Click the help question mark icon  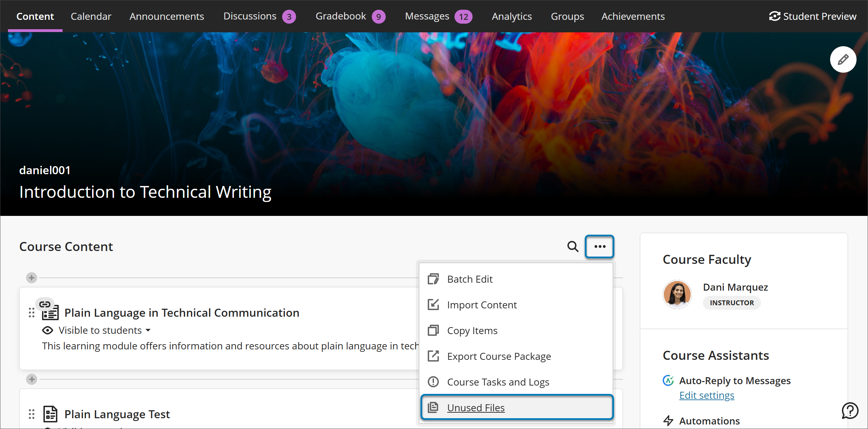tap(850, 411)
